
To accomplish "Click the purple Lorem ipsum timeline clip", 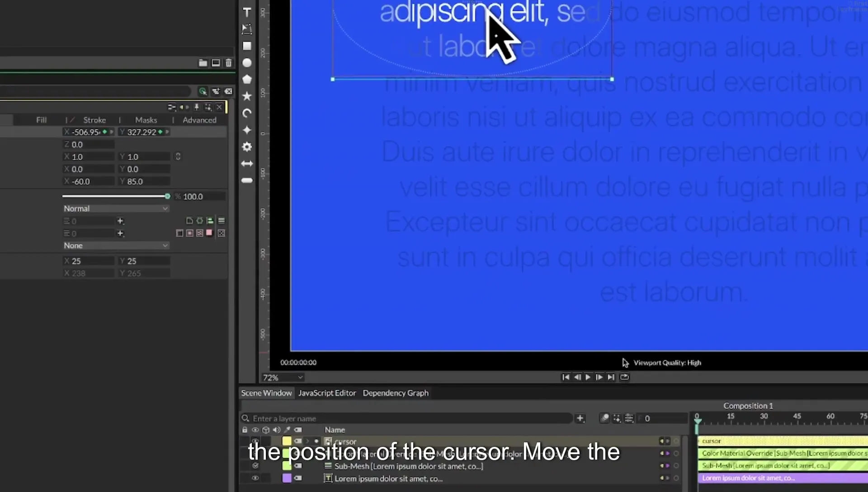I will click(x=783, y=478).
